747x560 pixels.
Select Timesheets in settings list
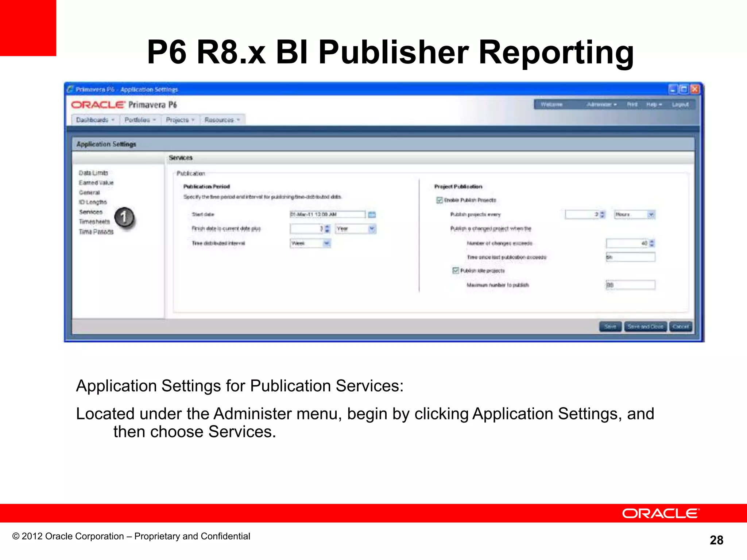tap(94, 222)
